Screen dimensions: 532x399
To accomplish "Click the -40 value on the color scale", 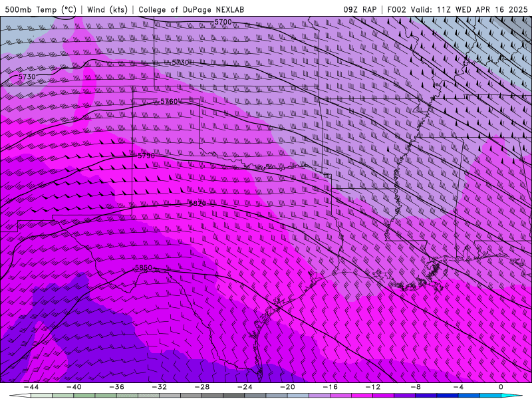I will point(74,387).
